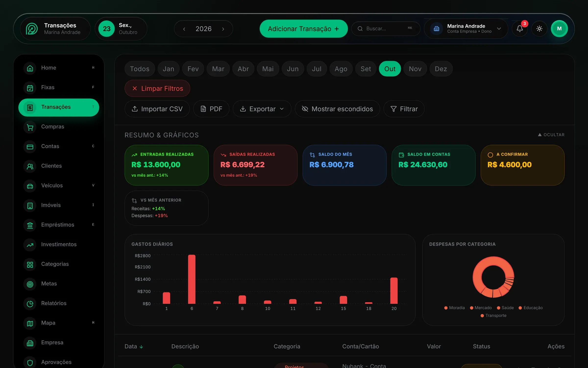Screen dimensions: 588x368
Task: Select the Set month tab
Action: point(366,69)
